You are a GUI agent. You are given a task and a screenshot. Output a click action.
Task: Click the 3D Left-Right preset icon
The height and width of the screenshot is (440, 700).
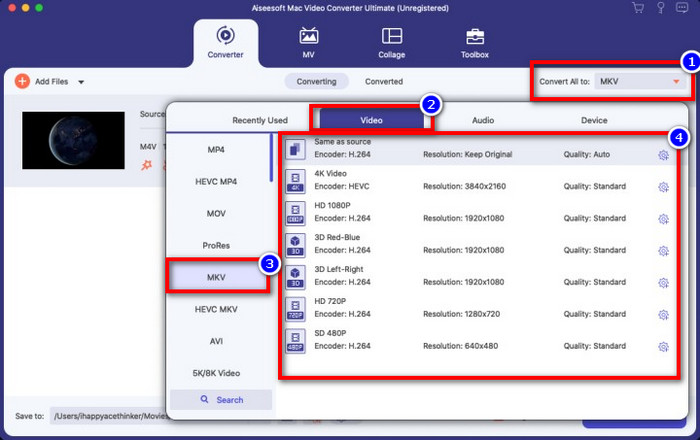tap(295, 277)
